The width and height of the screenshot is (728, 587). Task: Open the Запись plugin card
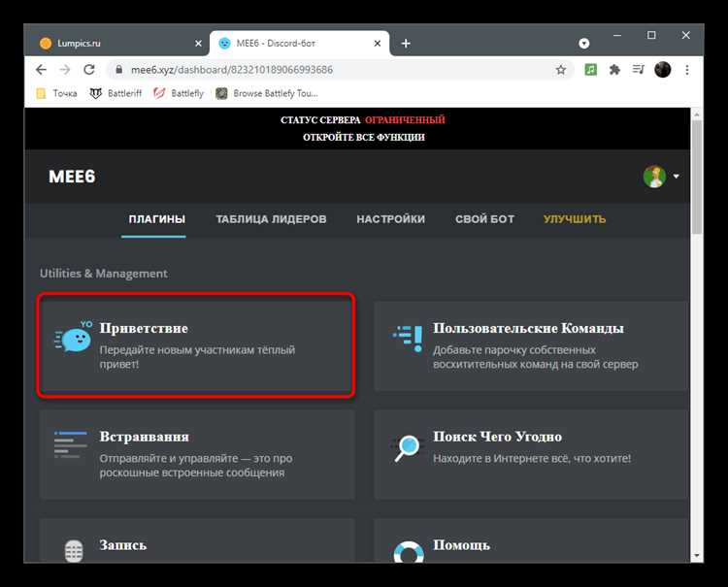tap(197, 540)
